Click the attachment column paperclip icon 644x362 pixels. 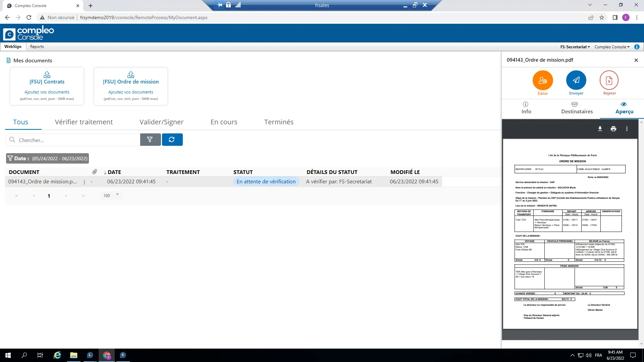click(x=95, y=172)
